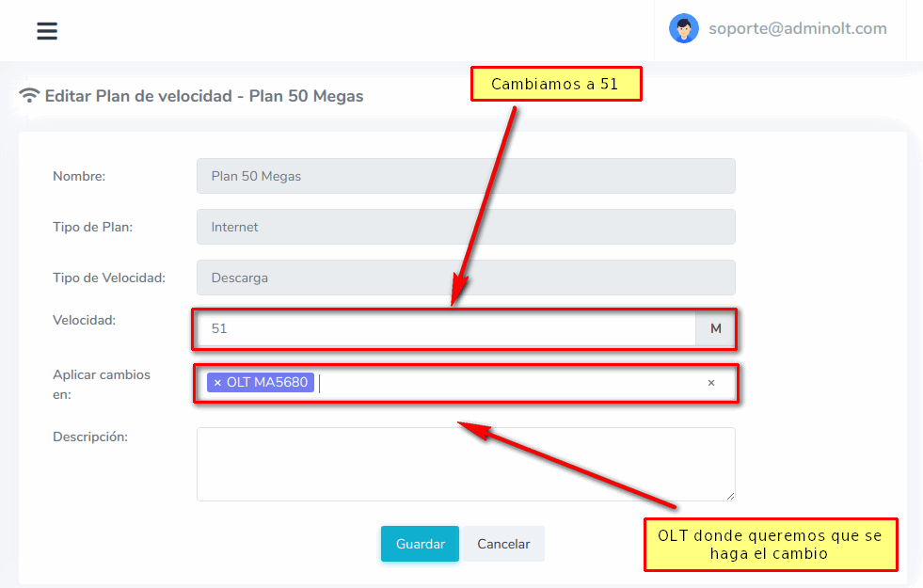Click the disabled Nombre field
This screenshot has width=923, height=588.
[x=465, y=176]
